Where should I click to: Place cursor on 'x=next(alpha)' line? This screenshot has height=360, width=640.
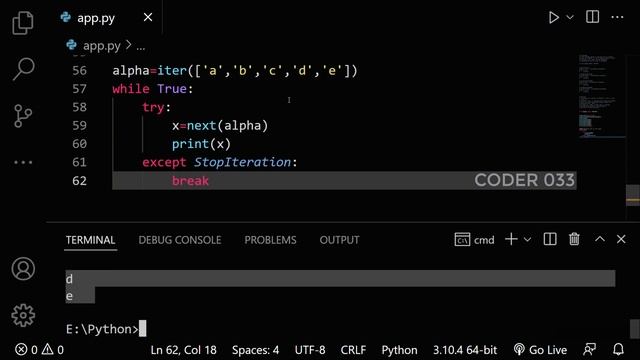(x=220, y=126)
